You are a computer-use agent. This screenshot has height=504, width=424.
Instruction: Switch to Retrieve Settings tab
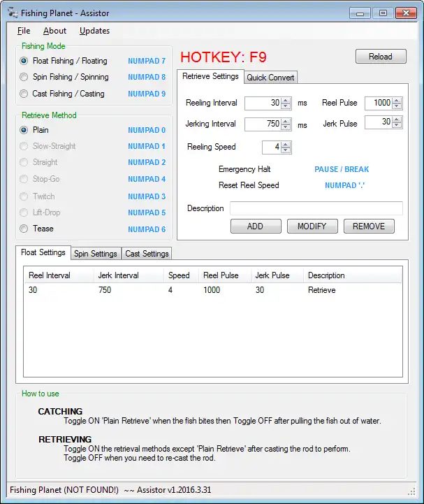[x=210, y=76]
